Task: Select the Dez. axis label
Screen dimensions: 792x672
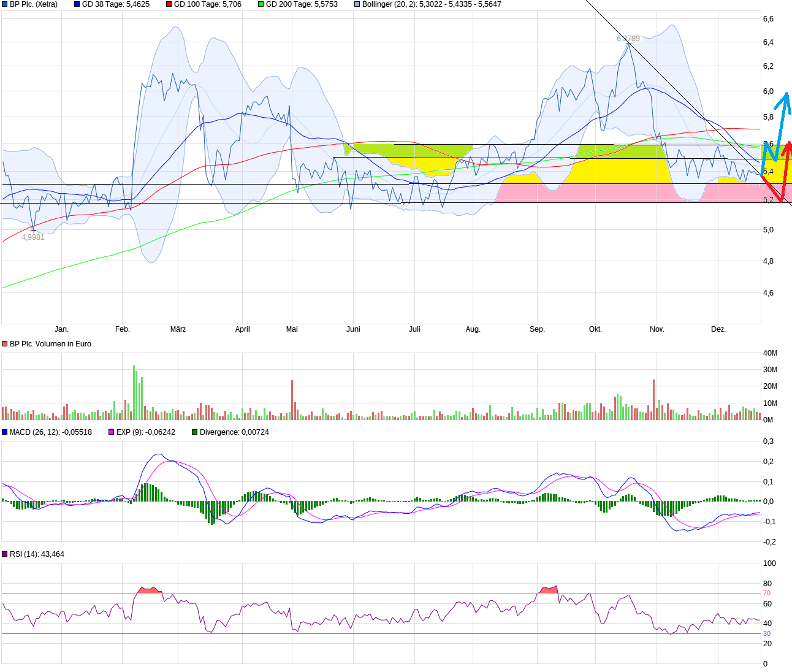Action: pyautogui.click(x=719, y=329)
